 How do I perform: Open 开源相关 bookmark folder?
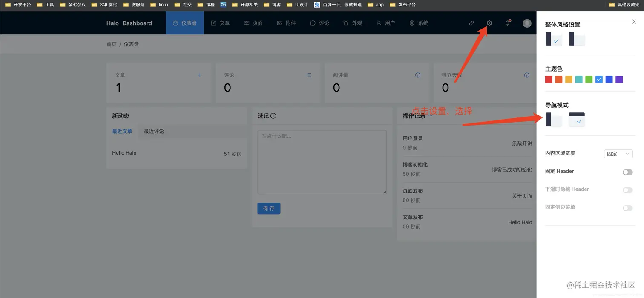(245, 5)
